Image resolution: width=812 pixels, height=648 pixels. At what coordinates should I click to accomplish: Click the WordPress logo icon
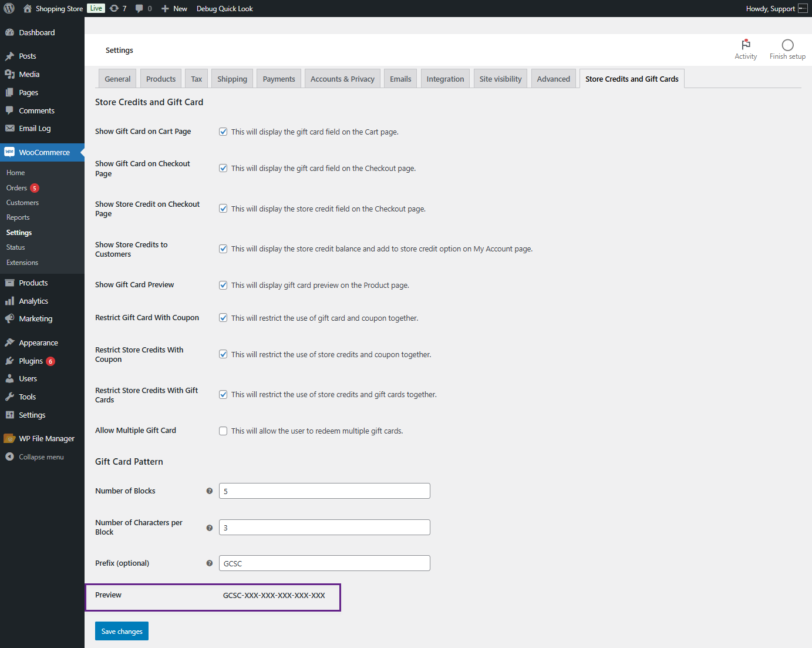coord(9,8)
